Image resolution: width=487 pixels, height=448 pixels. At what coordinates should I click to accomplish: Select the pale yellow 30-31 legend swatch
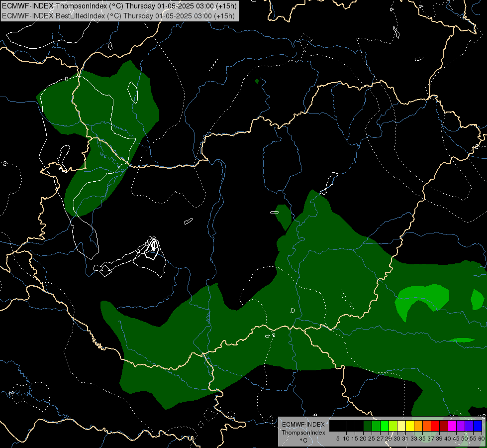[401, 426]
